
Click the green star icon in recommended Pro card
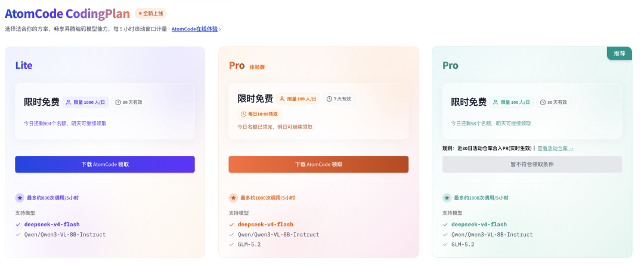click(x=447, y=198)
